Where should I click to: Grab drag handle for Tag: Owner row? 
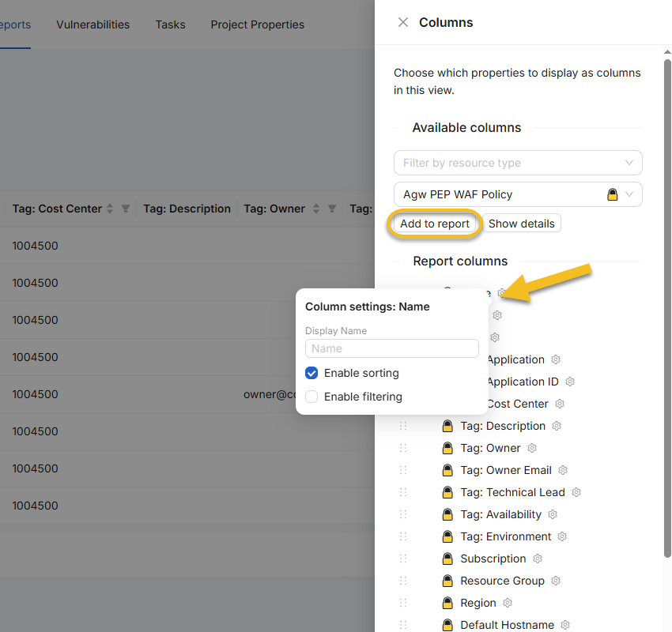click(403, 448)
